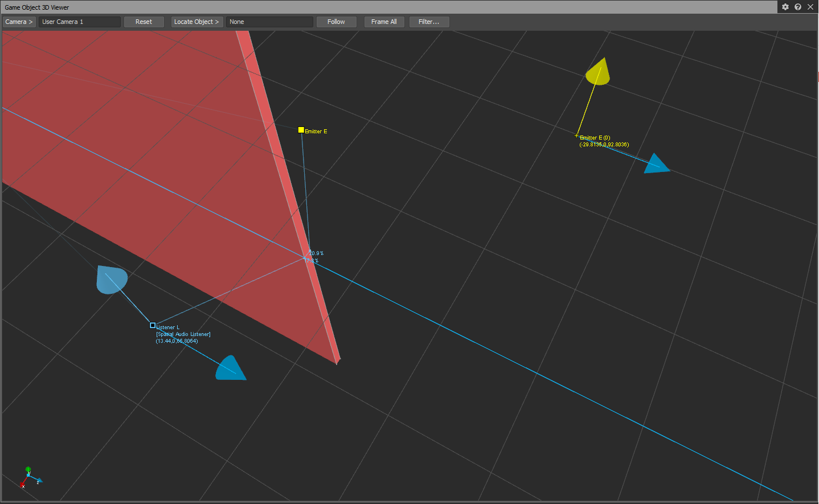Click the light-blue cone above Listener L
Image resolution: width=819 pixels, height=504 pixels.
[x=111, y=279]
